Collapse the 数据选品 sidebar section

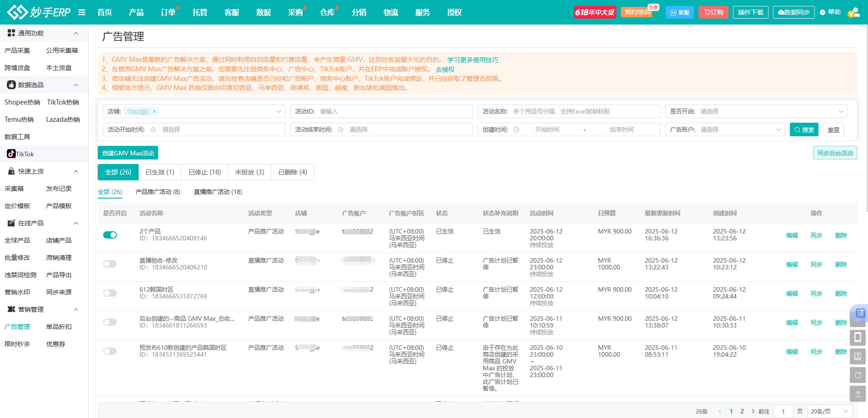[x=76, y=85]
